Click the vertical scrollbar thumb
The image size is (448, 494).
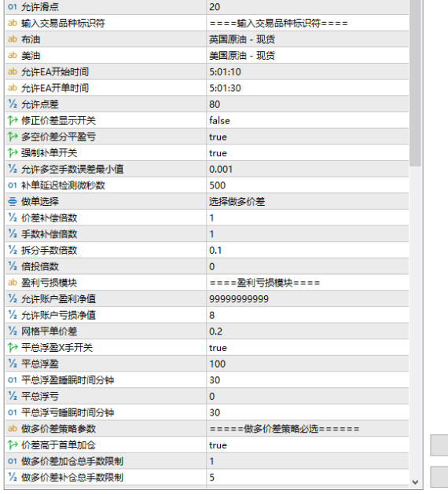point(415,82)
